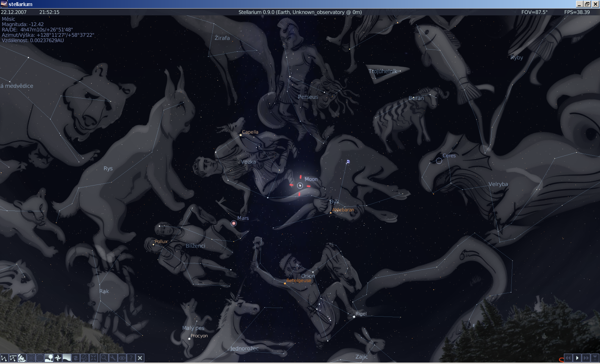Toggle night vision eye icon
This screenshot has width=600, height=364.
(122, 358)
